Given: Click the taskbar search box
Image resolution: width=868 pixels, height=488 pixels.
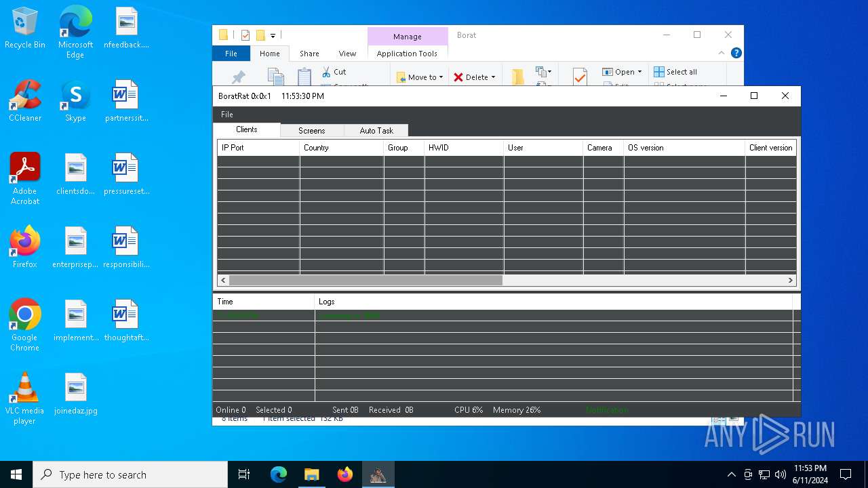Looking at the screenshot, I should pos(130,474).
